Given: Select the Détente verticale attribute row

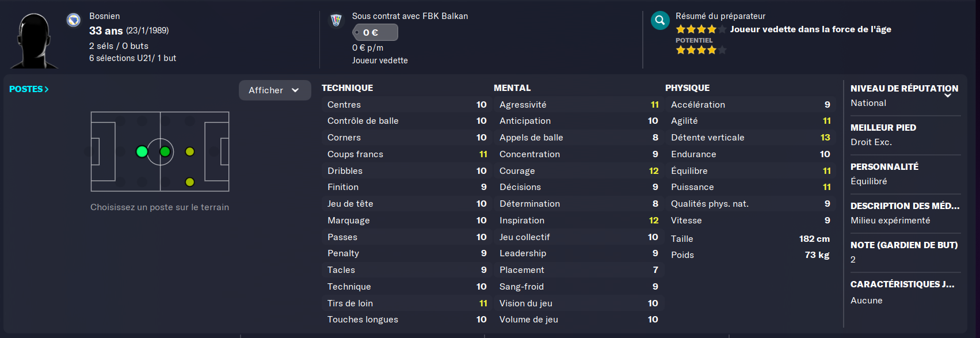Looking at the screenshot, I should pos(750,138).
